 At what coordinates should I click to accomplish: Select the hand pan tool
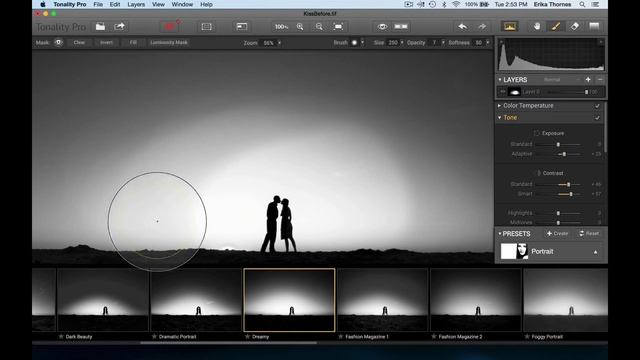(537, 27)
